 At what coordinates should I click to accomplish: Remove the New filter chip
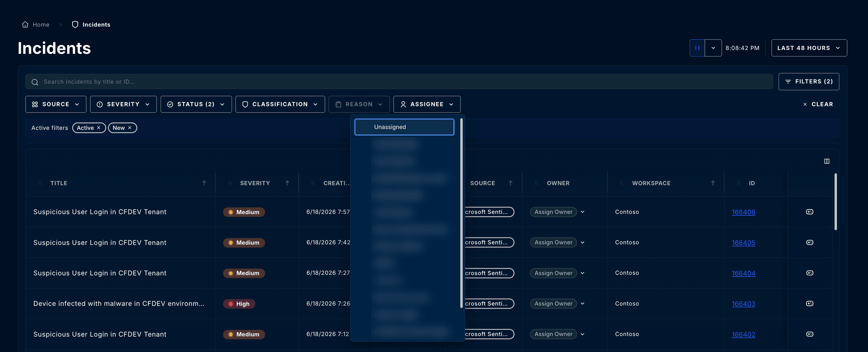click(x=130, y=128)
